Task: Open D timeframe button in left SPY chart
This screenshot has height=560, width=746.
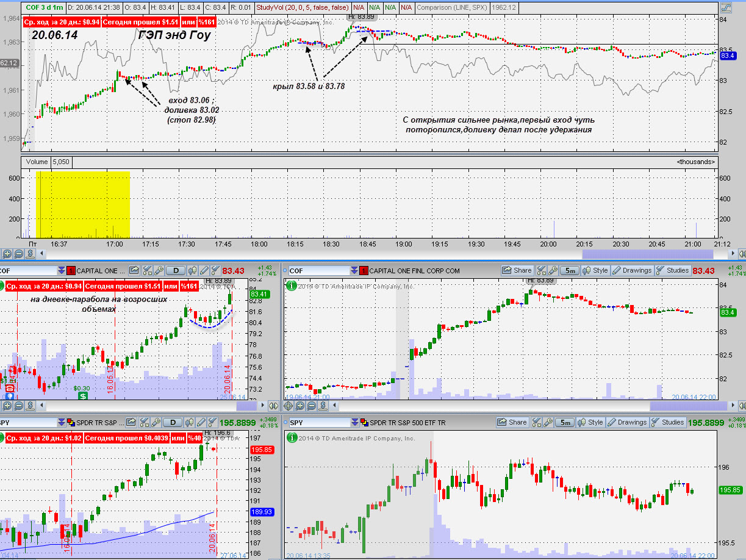Action: 173,422
